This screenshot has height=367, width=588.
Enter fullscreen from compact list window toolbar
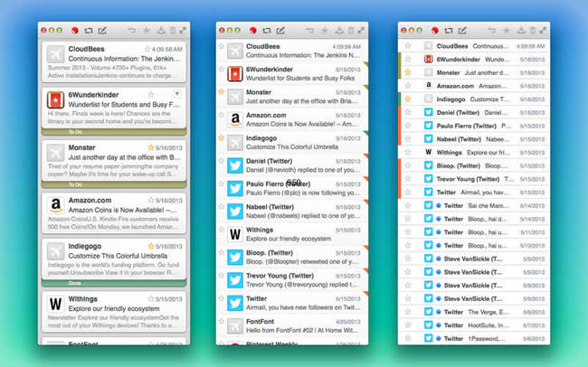[543, 31]
